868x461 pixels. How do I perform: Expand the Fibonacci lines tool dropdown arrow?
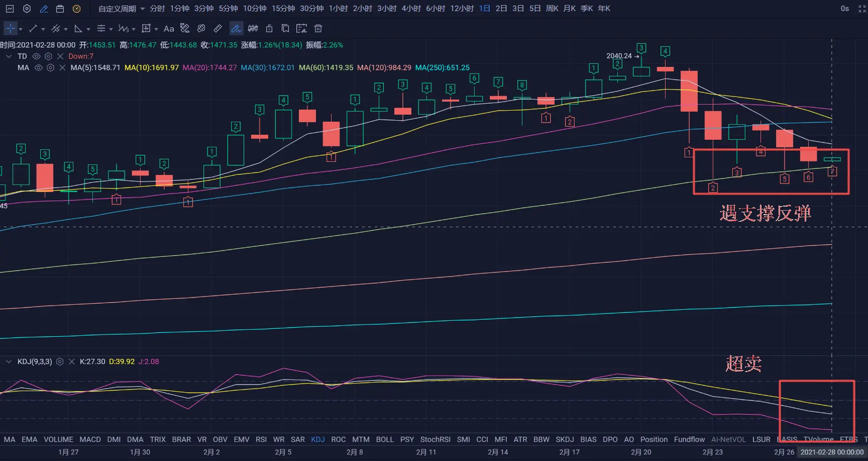(x=111, y=29)
